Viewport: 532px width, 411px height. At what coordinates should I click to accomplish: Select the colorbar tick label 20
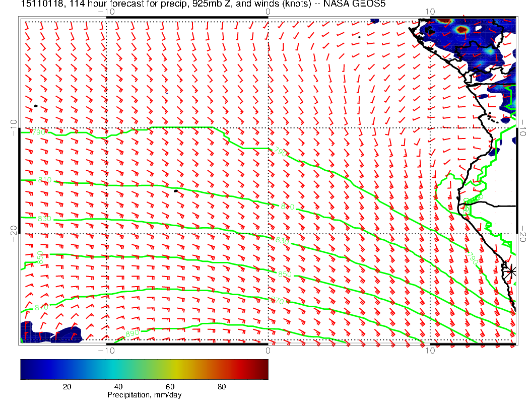coord(66,386)
